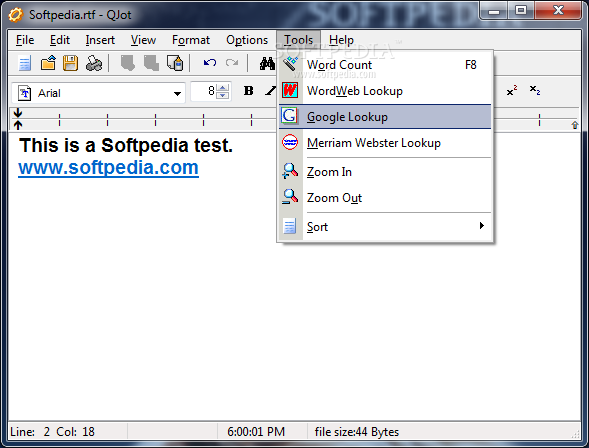
Task: Click the Paste clipboard icon
Action: [175, 63]
